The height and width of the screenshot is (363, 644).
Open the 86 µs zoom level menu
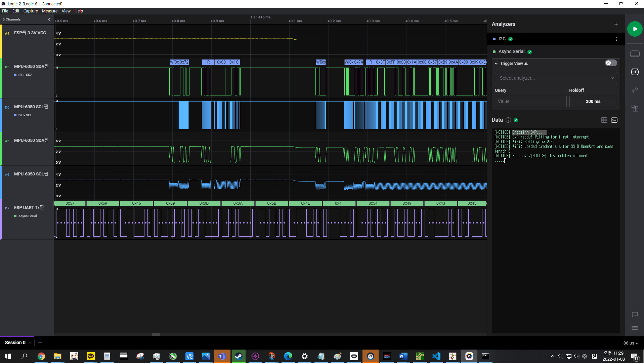(630, 343)
